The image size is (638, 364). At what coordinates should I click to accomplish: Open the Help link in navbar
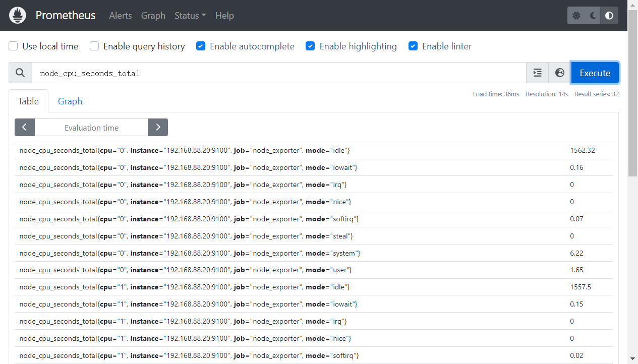[224, 16]
